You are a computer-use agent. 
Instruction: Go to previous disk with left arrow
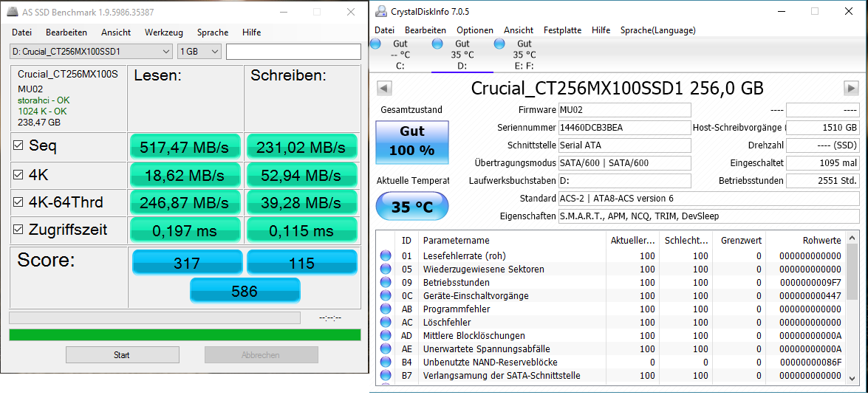385,87
